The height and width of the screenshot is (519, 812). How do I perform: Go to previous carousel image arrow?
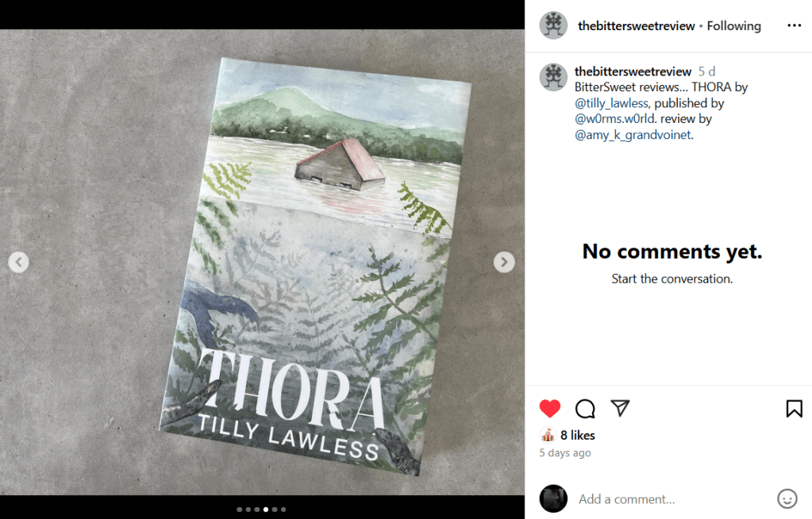18,262
